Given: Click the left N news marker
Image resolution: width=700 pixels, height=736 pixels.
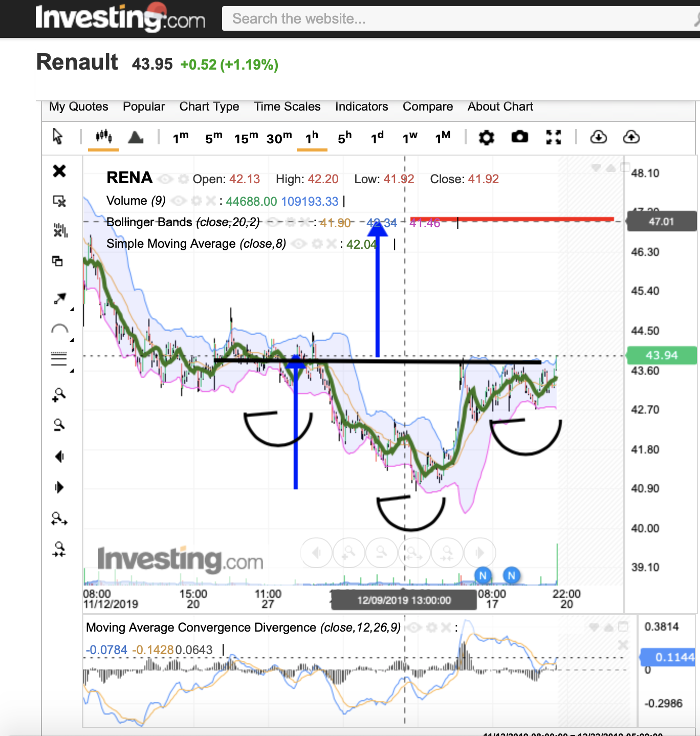Looking at the screenshot, I should [483, 575].
